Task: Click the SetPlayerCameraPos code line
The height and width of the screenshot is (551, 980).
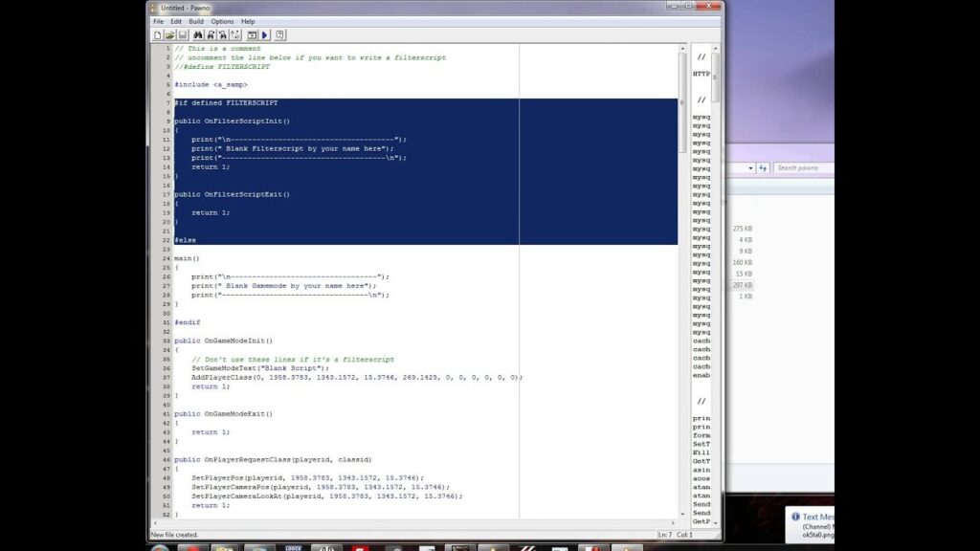Action: point(321,487)
